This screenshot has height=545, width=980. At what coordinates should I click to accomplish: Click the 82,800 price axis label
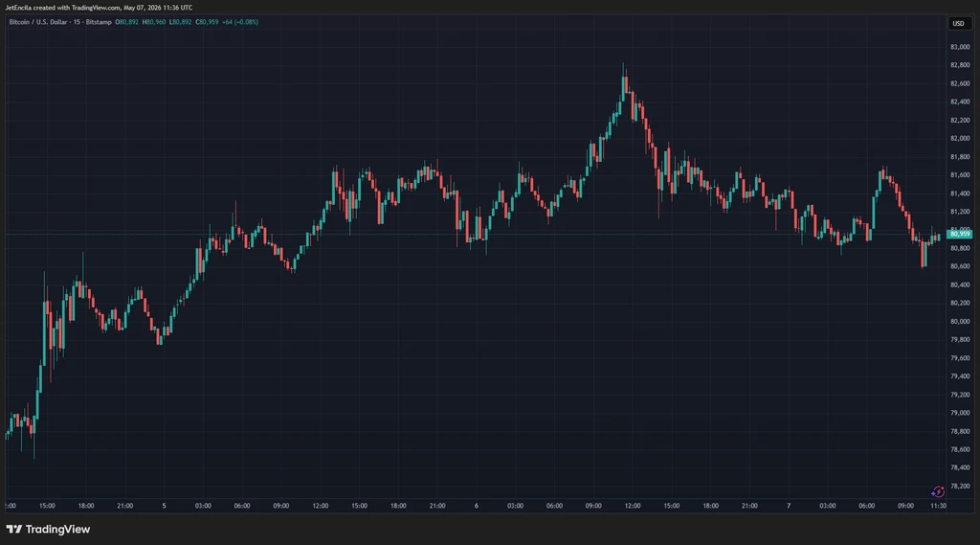point(960,65)
